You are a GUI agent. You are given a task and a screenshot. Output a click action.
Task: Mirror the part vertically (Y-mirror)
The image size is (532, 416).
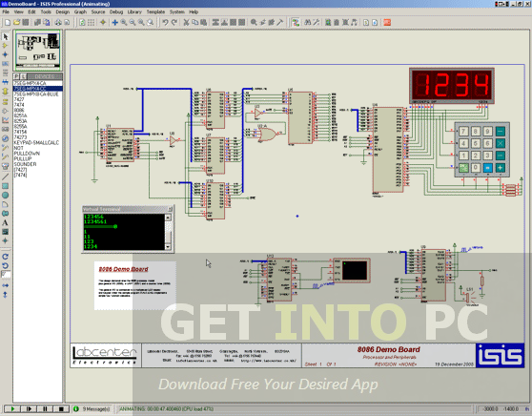click(6, 295)
